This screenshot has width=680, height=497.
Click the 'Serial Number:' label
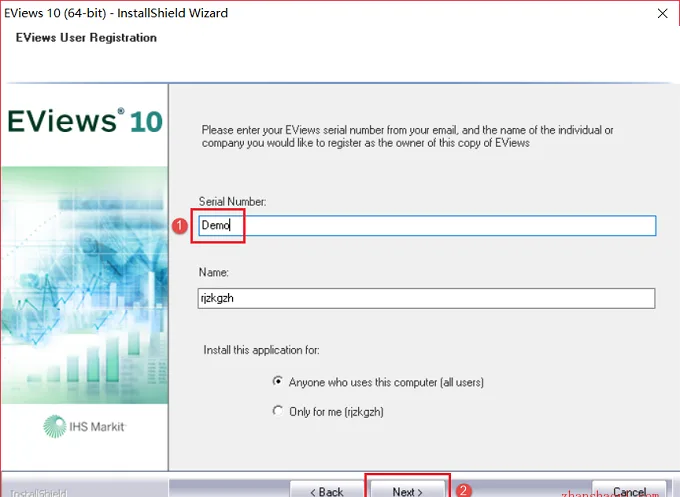pos(232,202)
